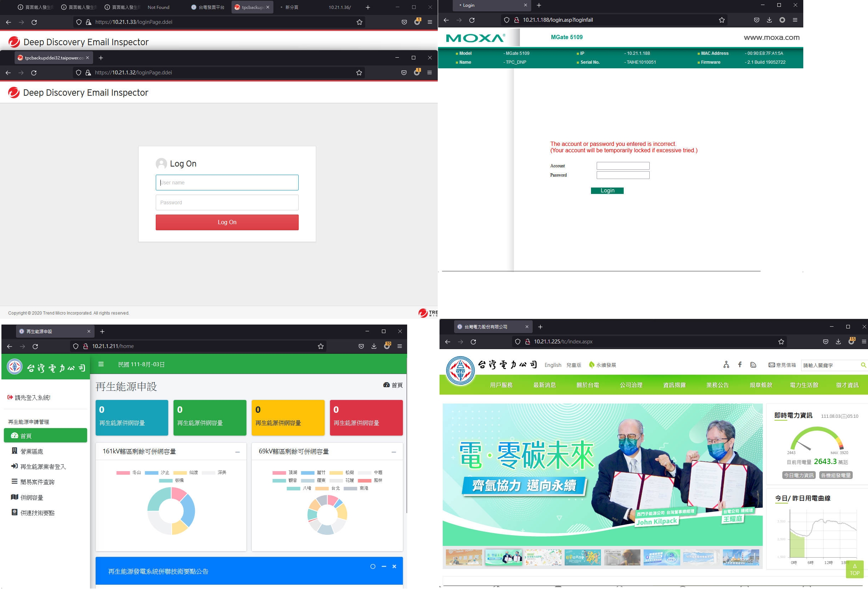Go back in the 10.21.1.32 browser window
The image size is (868, 590).
tap(8, 73)
